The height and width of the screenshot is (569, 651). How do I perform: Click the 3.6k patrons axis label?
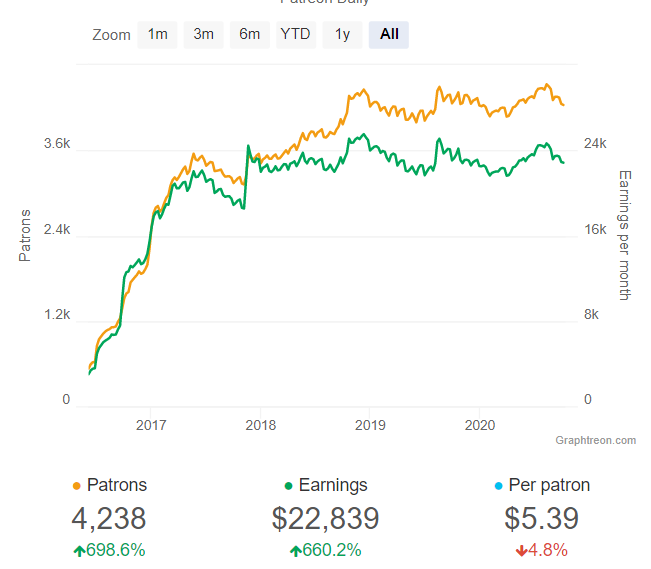(57, 144)
